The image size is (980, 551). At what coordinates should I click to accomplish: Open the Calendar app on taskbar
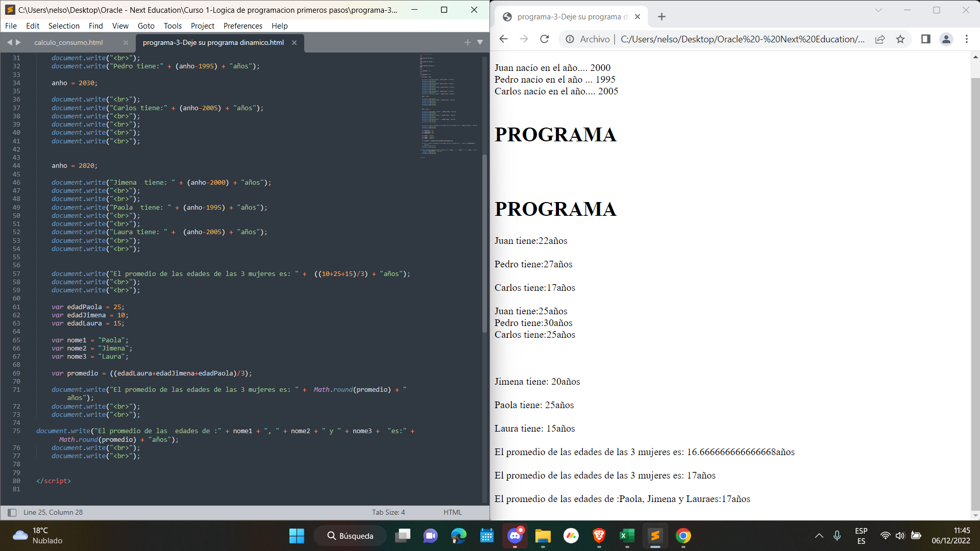point(487,536)
